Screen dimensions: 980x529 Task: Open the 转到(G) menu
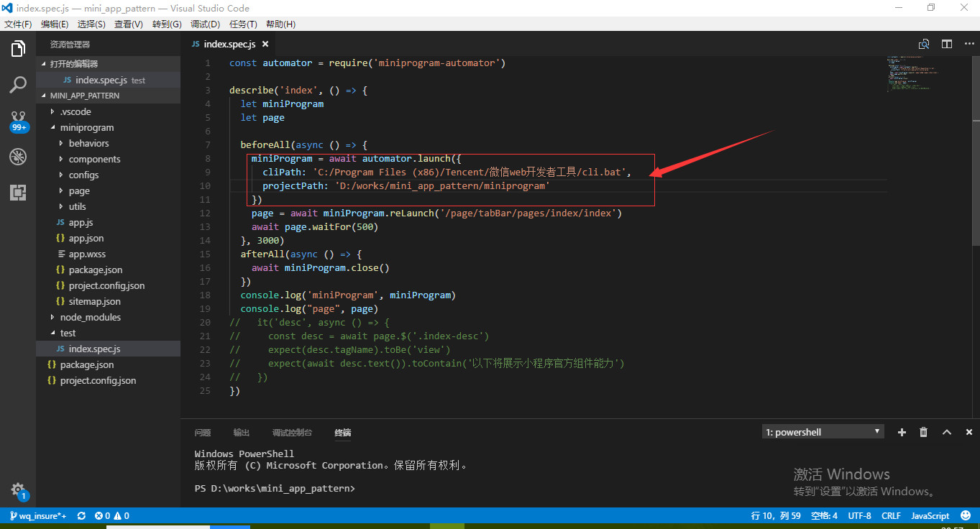click(167, 24)
